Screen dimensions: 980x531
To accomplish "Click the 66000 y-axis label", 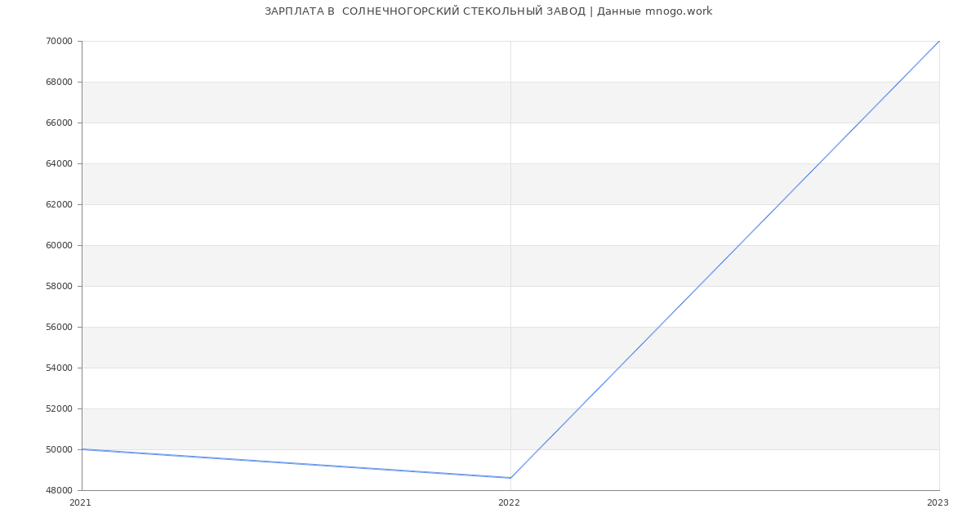I will click(x=59, y=123).
